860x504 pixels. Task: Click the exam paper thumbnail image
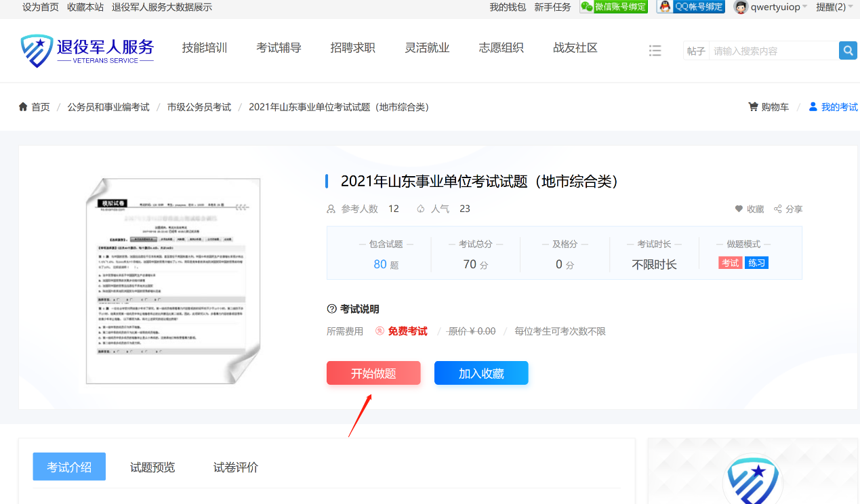pyautogui.click(x=172, y=280)
